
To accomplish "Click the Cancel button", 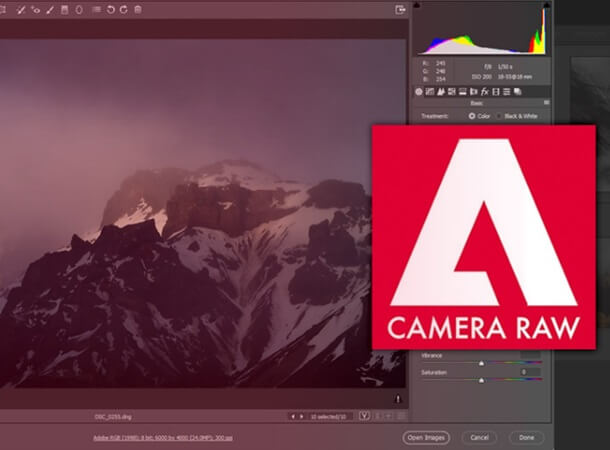I will pyautogui.click(x=479, y=438).
